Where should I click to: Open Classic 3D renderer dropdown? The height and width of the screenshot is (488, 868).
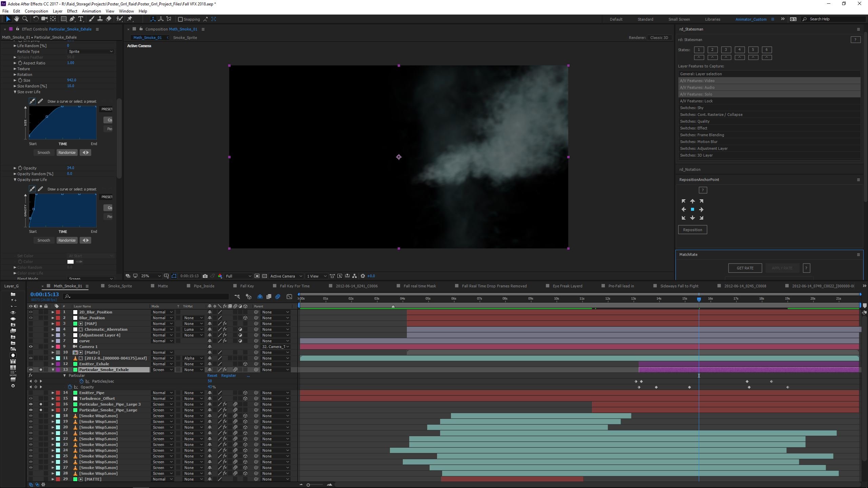coord(659,38)
